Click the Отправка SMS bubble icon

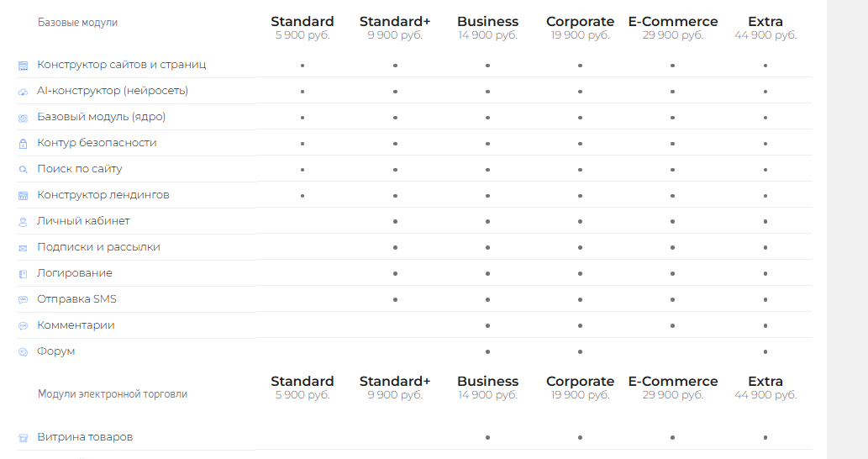click(x=24, y=299)
